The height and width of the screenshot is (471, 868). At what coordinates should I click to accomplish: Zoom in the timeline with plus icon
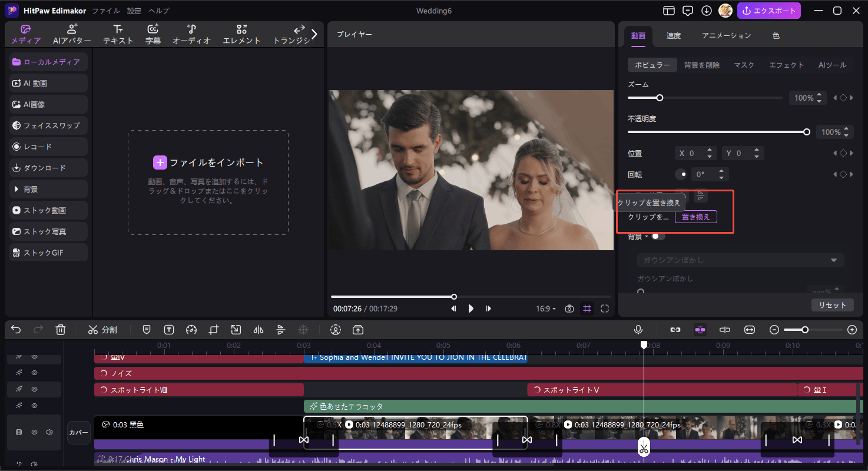click(852, 330)
